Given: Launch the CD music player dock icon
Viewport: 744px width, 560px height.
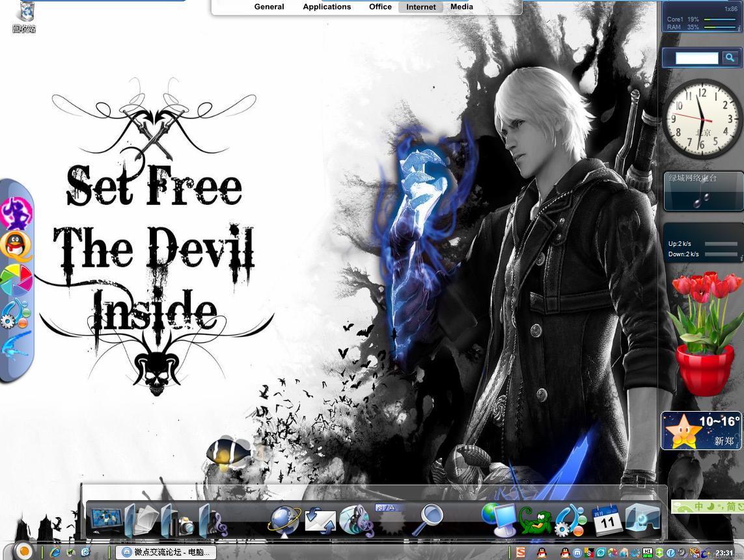Looking at the screenshot, I should click(x=356, y=520).
